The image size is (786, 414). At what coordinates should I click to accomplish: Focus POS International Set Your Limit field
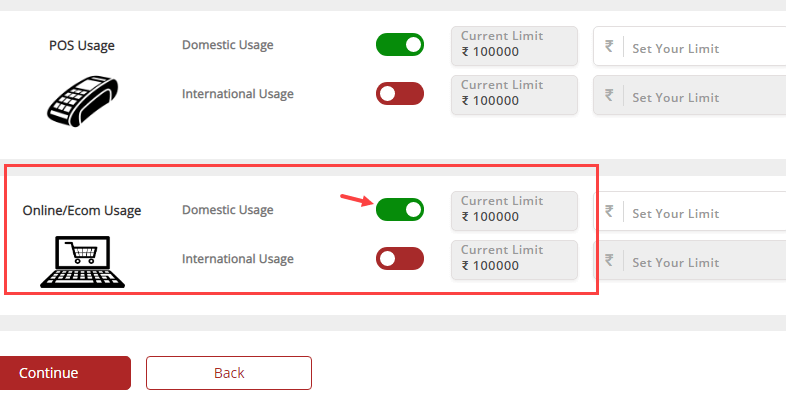(690, 95)
